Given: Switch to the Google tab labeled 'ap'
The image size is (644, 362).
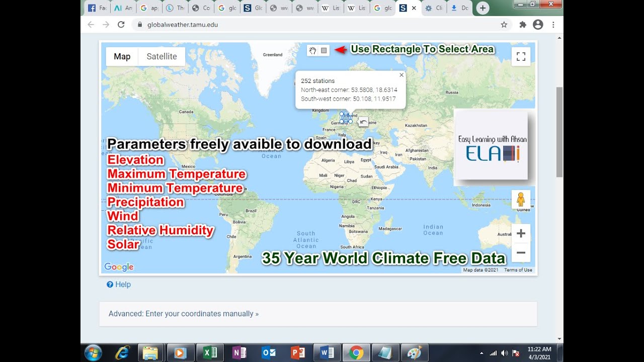Looking at the screenshot, I should coord(149,8).
